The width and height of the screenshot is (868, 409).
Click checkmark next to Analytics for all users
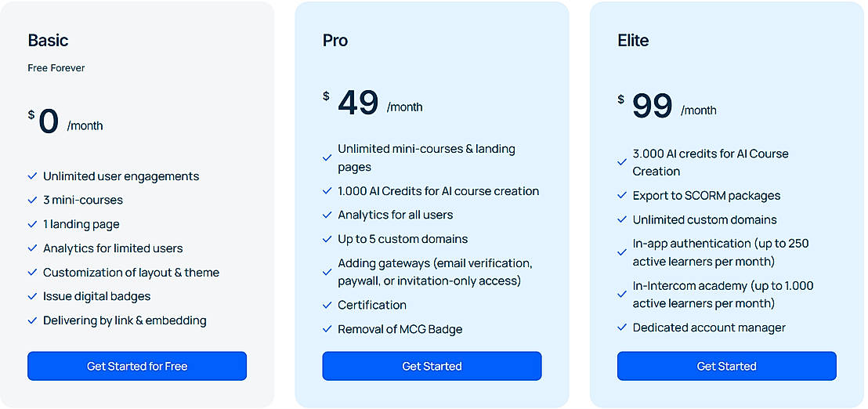(327, 215)
